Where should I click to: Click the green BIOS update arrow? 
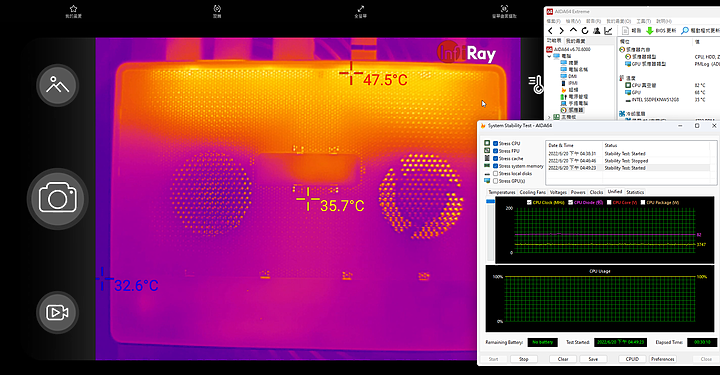point(650,31)
